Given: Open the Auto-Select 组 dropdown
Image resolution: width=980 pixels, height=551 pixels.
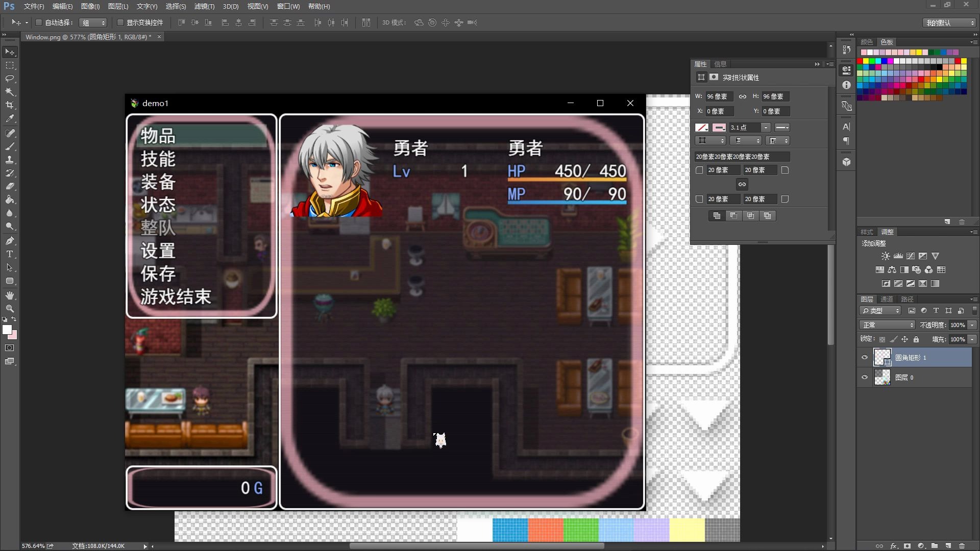Looking at the screenshot, I should pyautogui.click(x=93, y=22).
